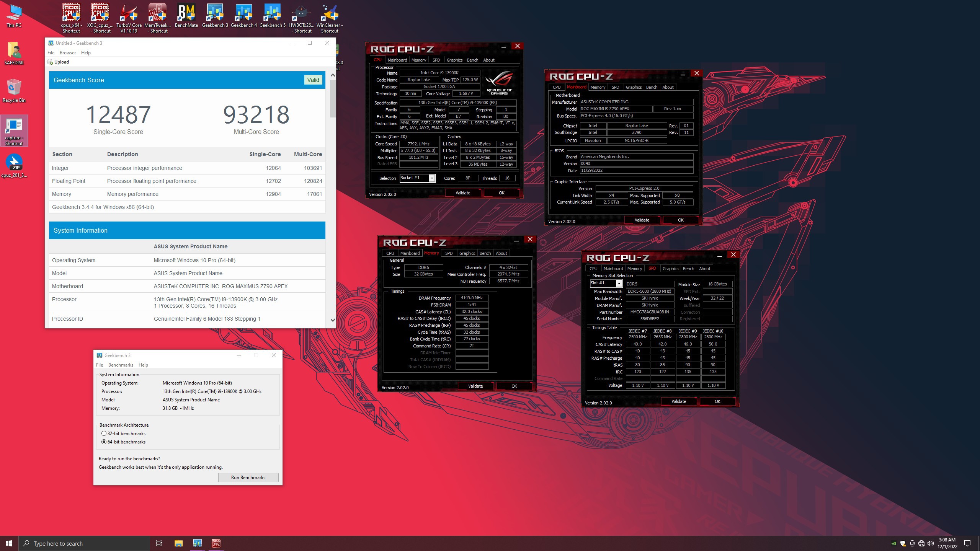Open Geekbench 5 desktop icon
The image size is (980, 551).
click(x=273, y=15)
